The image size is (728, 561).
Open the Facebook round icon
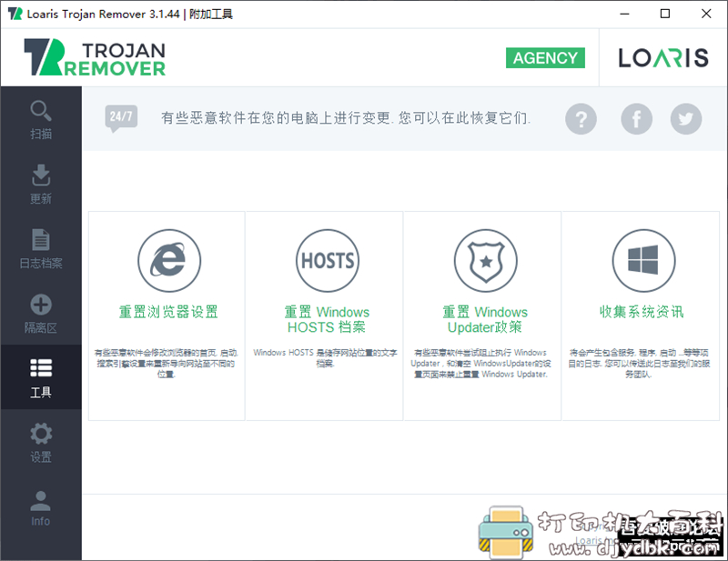(636, 119)
